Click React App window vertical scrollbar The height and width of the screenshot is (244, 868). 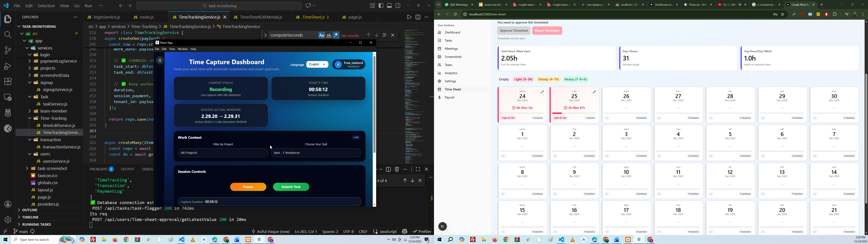(x=374, y=104)
